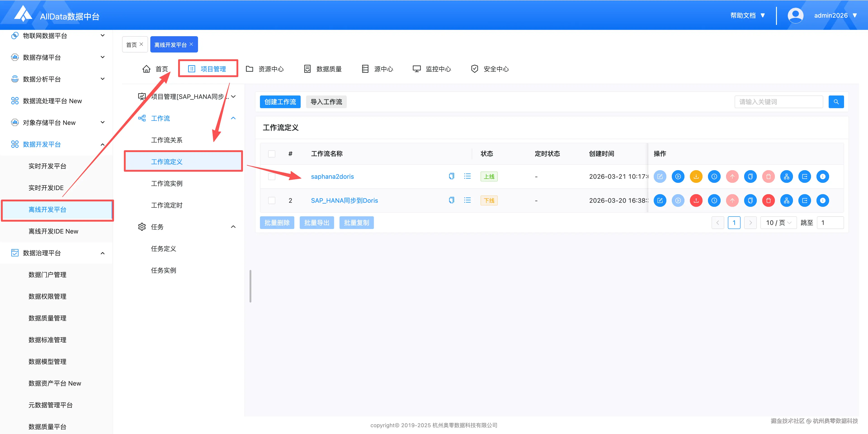Viewport: 868px width, 434px height.
Task: Open the saphana2doris workflow link
Action: pos(332,177)
